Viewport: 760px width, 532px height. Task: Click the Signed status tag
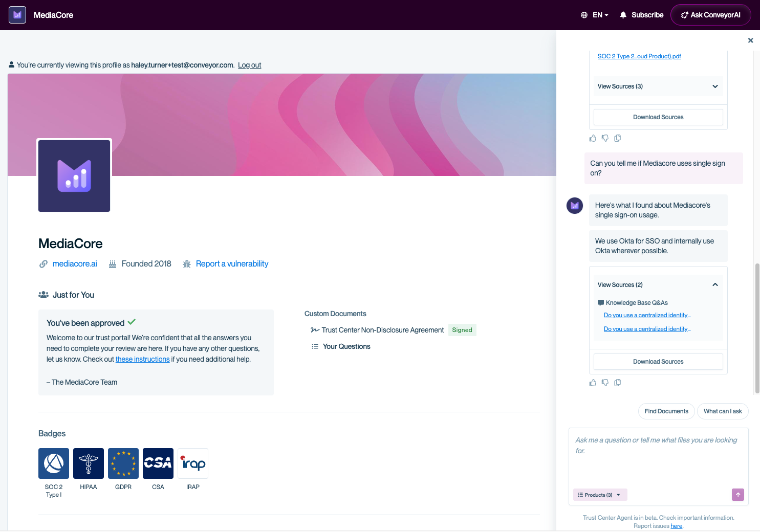pos(462,330)
